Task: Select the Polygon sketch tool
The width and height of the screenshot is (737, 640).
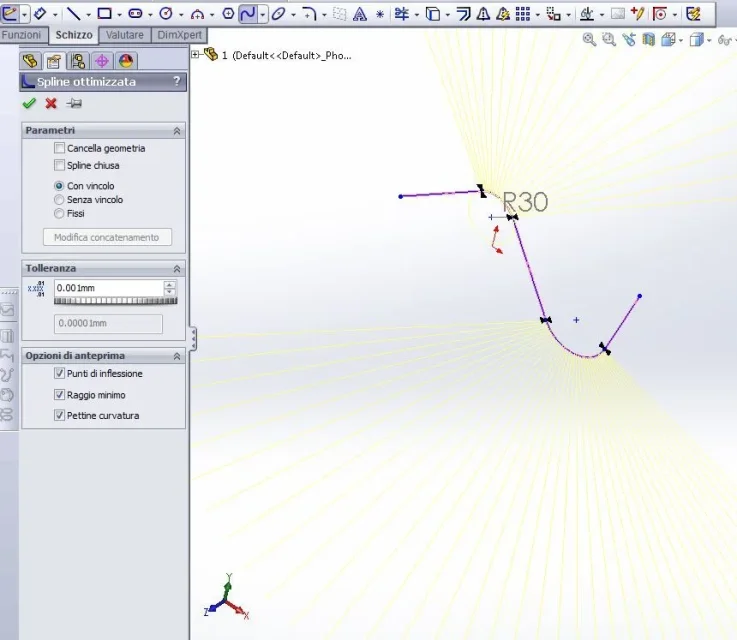Action: pos(228,14)
